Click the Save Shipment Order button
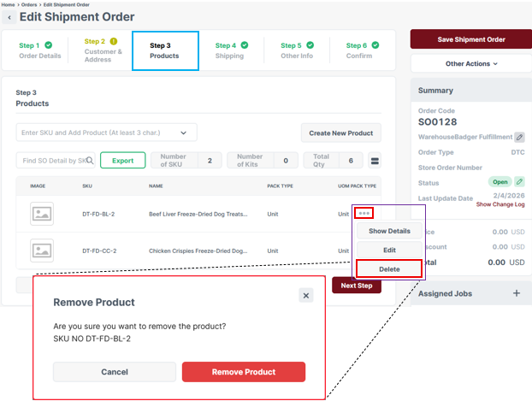This screenshot has height=401, width=532. (471, 39)
